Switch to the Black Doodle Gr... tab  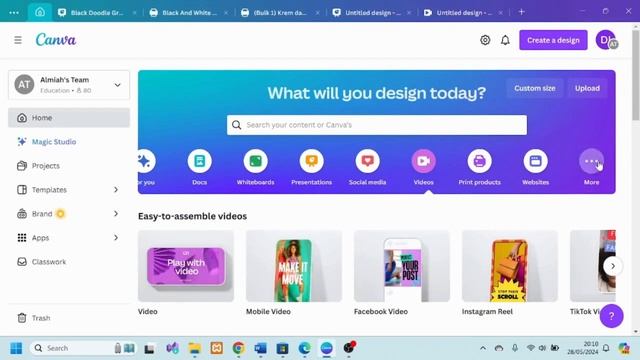click(96, 13)
